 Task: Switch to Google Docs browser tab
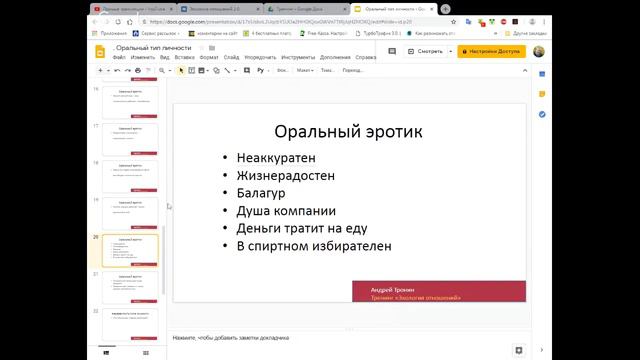(307, 9)
